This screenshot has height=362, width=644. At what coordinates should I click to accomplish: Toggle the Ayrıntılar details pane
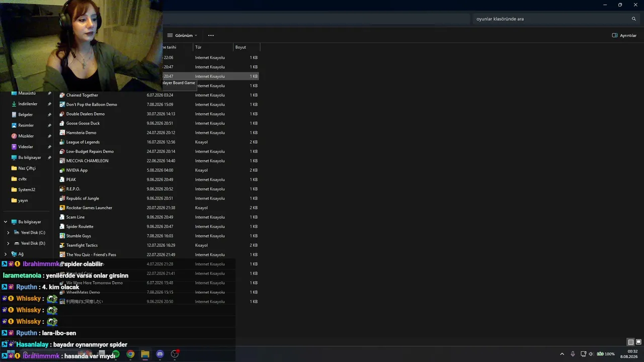624,36
